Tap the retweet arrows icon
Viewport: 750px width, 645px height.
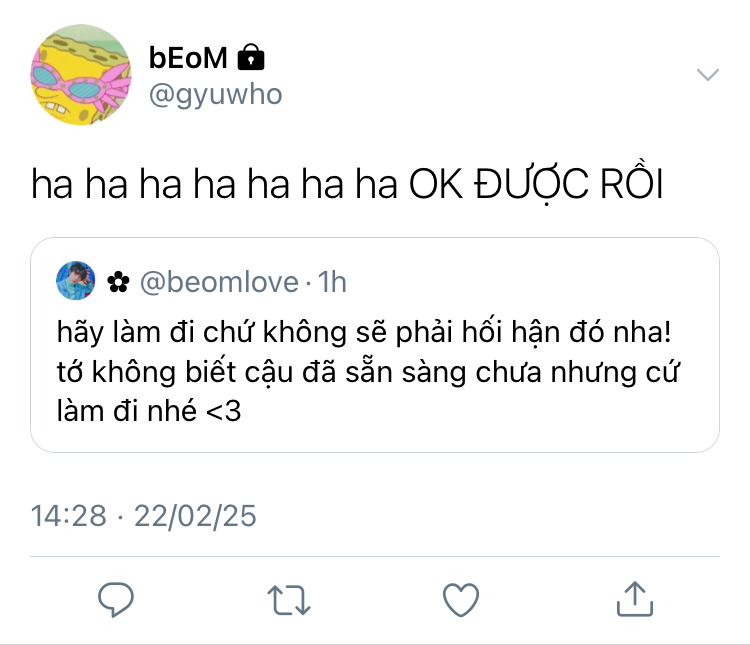289,600
